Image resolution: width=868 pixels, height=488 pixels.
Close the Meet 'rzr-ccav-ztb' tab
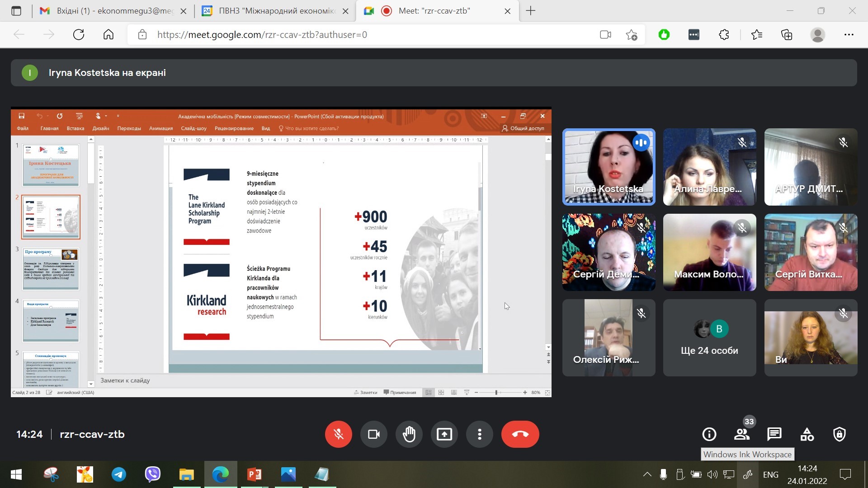pos(507,11)
